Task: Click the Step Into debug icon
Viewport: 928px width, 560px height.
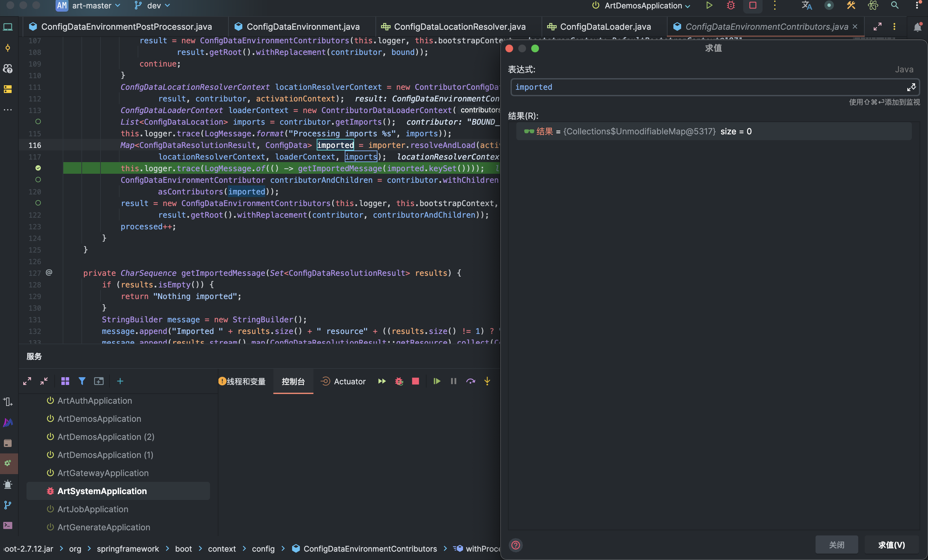Action: (x=487, y=381)
